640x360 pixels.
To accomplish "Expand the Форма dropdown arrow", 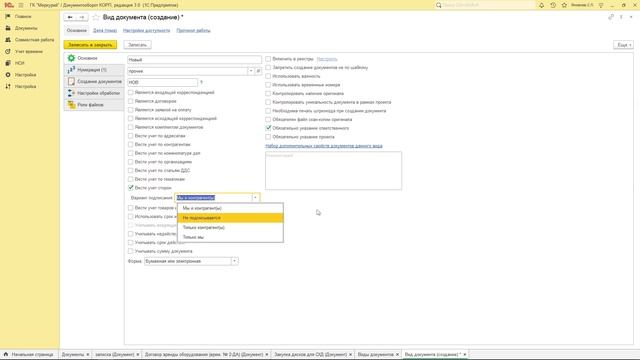I will 235,261.
